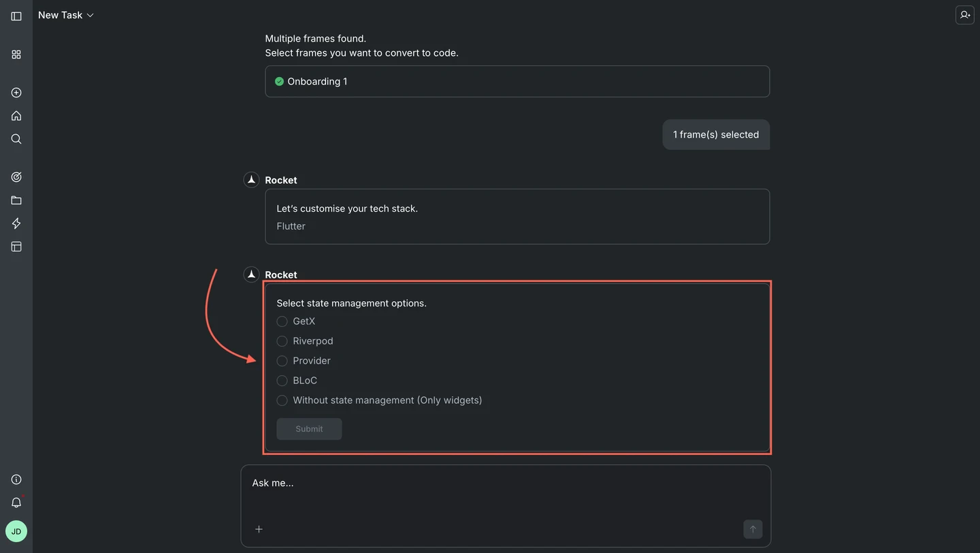980x553 pixels.
Task: Go to Home via the sidebar house icon
Action: point(16,116)
